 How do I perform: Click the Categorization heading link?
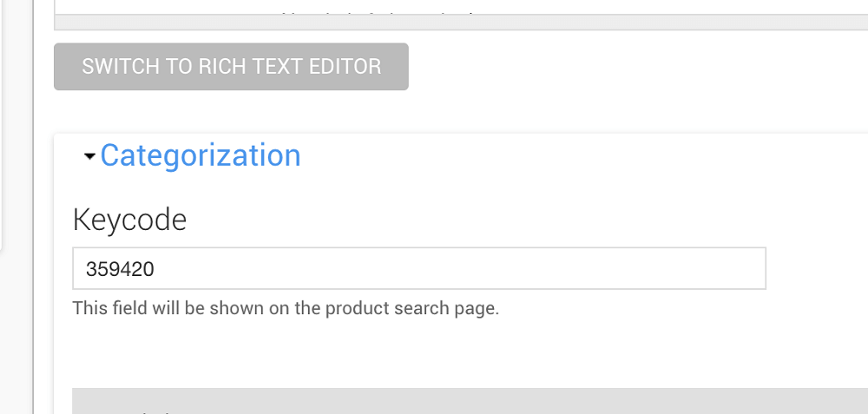pos(201,155)
